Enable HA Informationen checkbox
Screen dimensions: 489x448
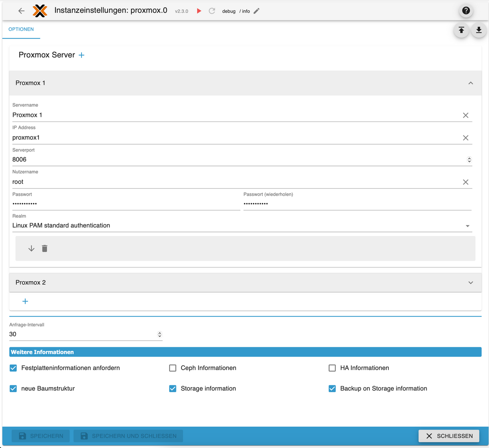click(332, 368)
